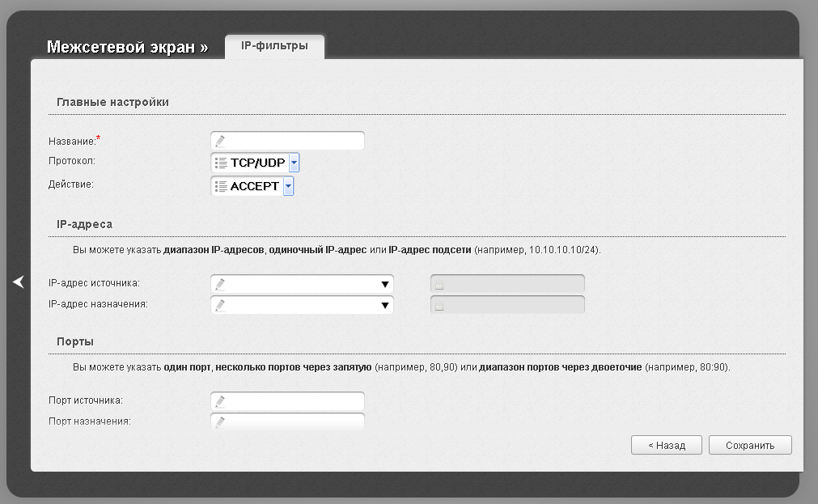Click the < Назад button
Image resolution: width=818 pixels, height=504 pixels.
[x=666, y=445]
